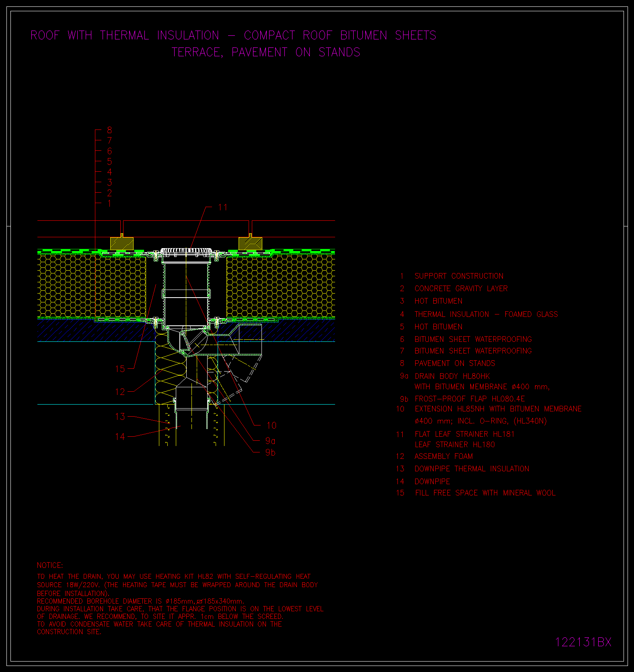Select callout label 9b in the section drawing
Viewport: 634px width, 672px height.
[270, 453]
